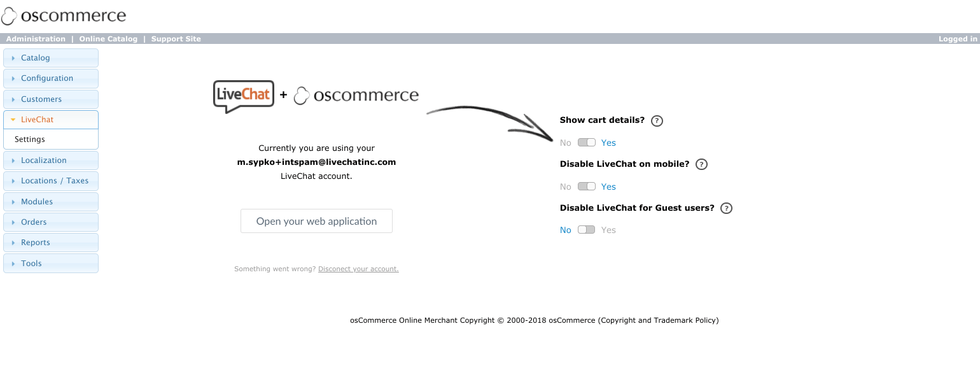The width and height of the screenshot is (980, 382).
Task: Open help icon for Disable LiveChat for Guest users
Action: [726, 208]
